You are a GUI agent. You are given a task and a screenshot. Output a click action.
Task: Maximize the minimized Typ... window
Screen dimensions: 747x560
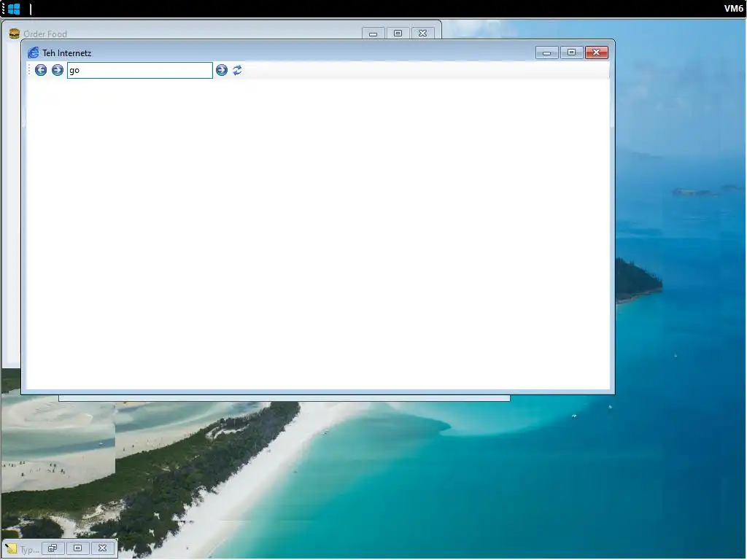[x=77, y=548]
